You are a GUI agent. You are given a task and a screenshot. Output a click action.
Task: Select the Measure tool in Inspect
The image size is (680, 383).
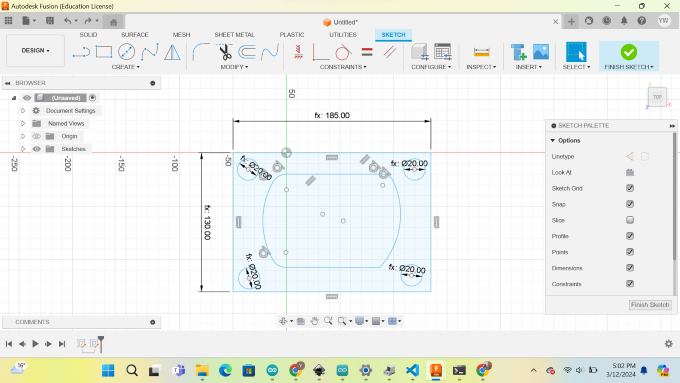coord(481,52)
